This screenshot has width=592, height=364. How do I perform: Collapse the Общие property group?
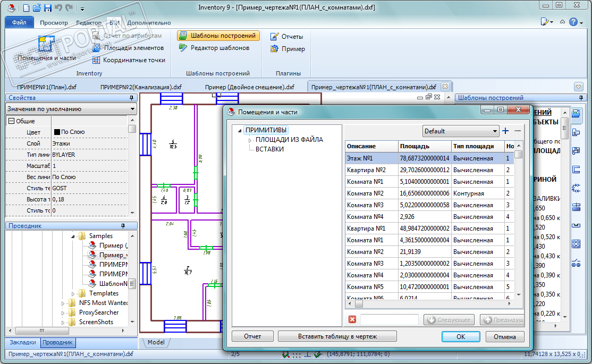point(11,121)
